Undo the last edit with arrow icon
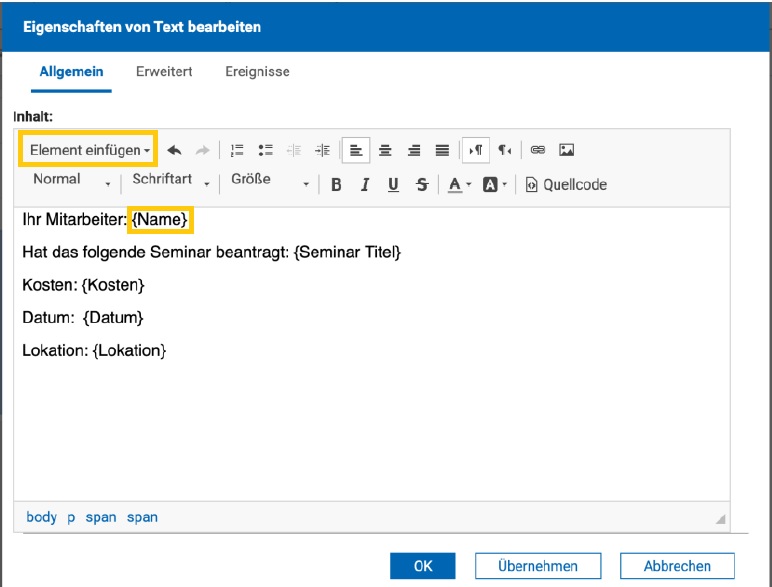Viewport: 772px width, 587px height. coord(174,150)
